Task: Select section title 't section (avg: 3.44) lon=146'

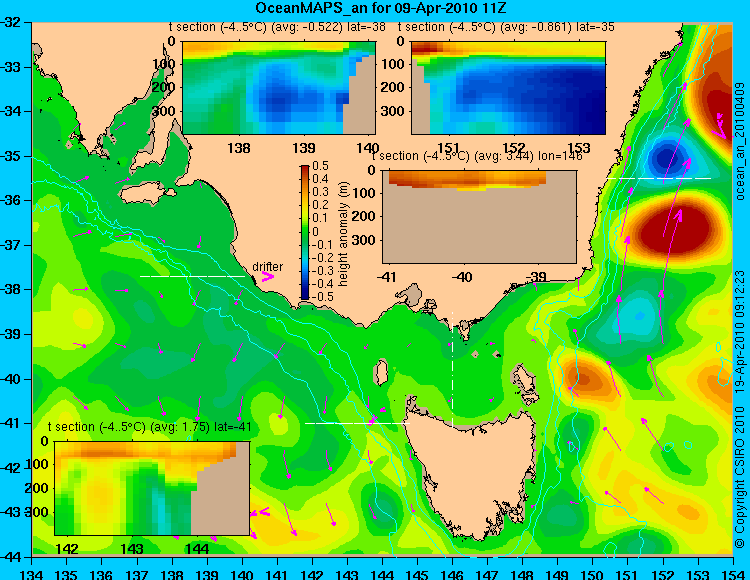Action: point(477,156)
